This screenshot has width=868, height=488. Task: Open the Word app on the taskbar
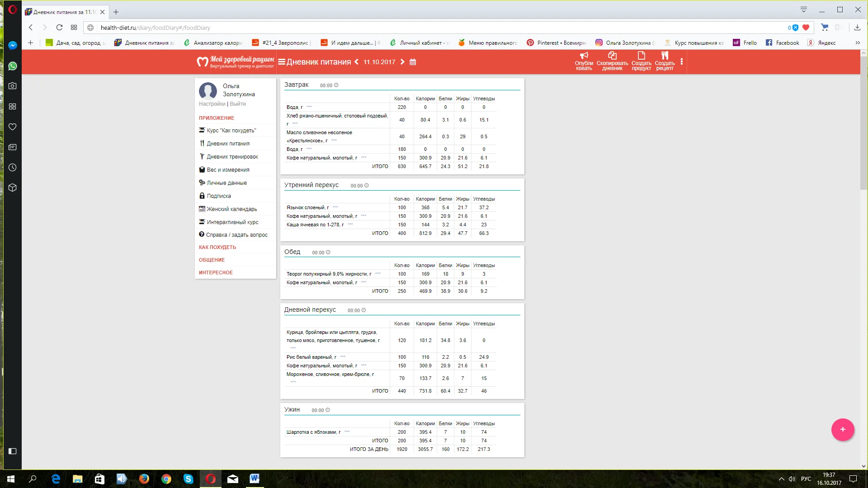pos(255,479)
